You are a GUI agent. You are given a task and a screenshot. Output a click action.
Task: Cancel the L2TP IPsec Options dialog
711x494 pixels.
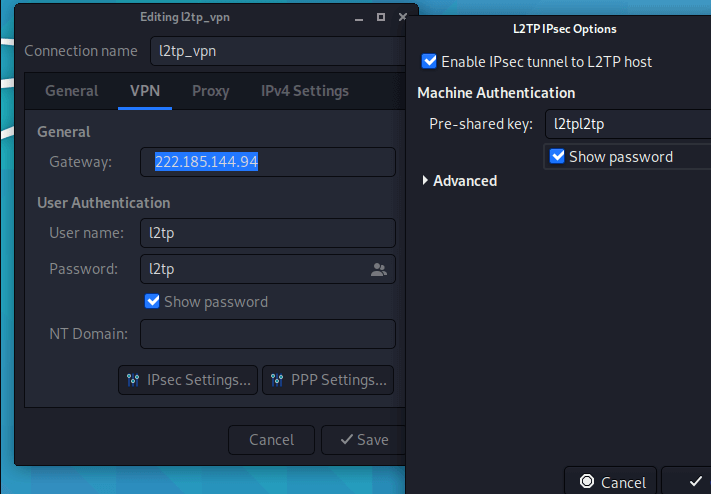611,482
